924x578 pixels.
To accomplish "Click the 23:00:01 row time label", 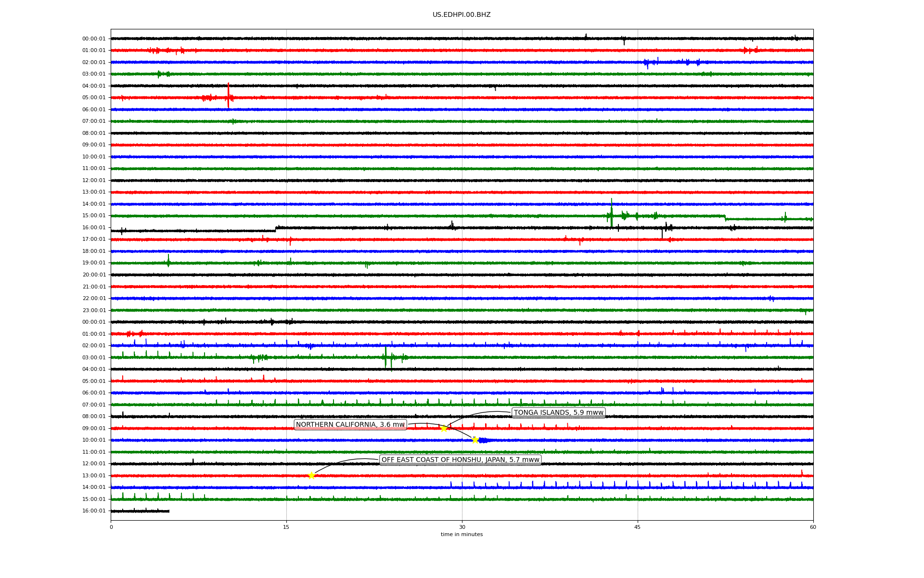I will [94, 311].
